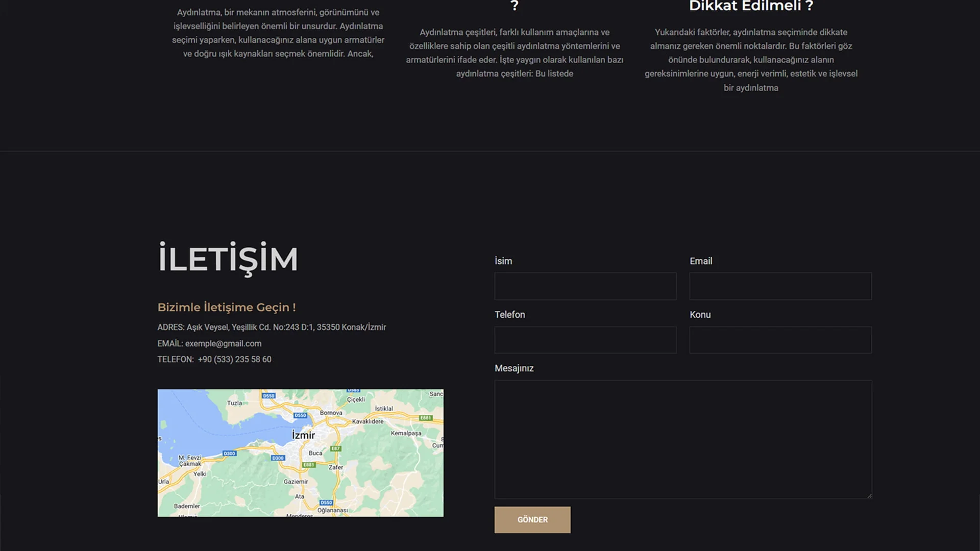Click 'Bizimle İletişime Geçin !' subtitle
The image size is (980, 551).
[226, 307]
